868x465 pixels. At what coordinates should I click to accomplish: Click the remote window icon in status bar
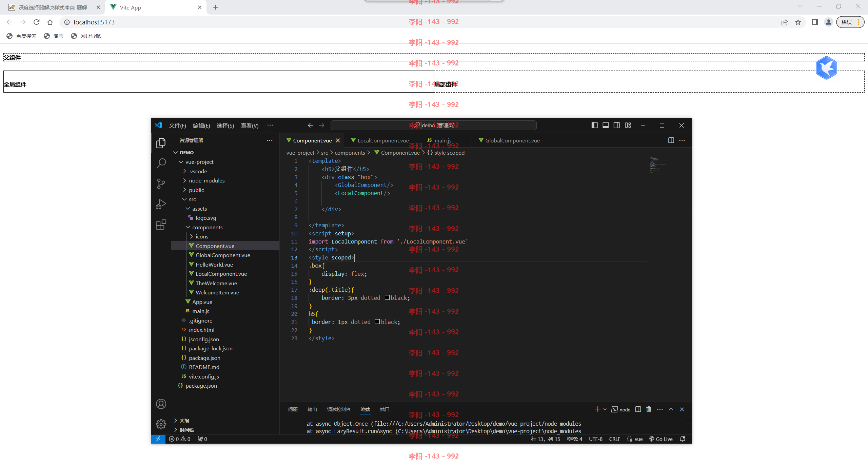(158, 439)
